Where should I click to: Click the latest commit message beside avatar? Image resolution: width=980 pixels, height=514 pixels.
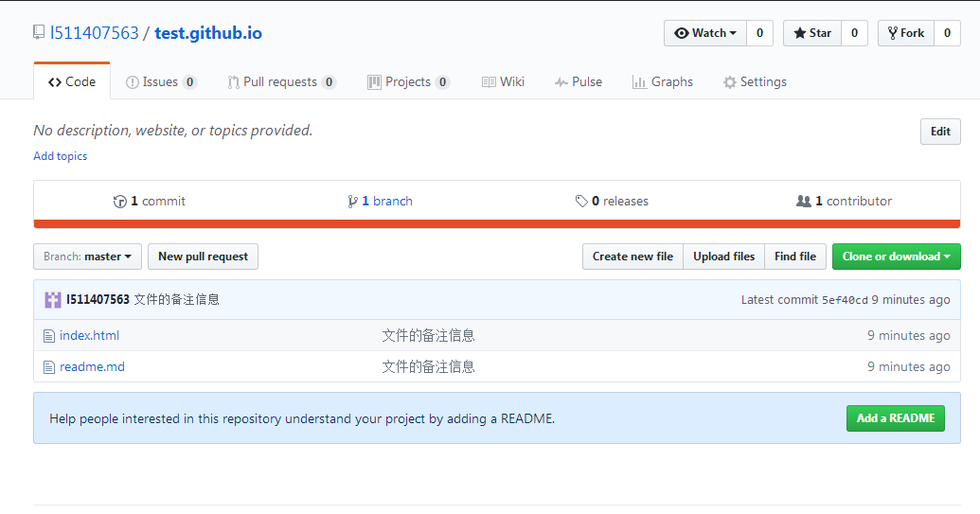tap(176, 300)
